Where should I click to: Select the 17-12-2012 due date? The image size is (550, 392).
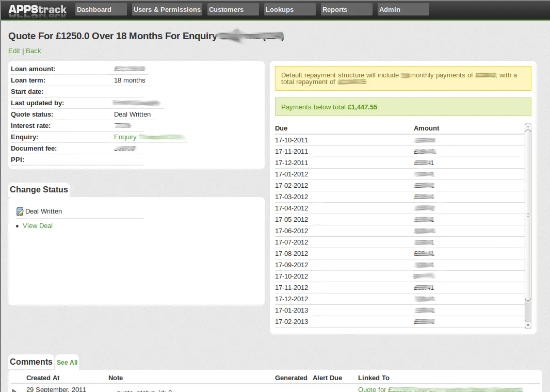(292, 299)
